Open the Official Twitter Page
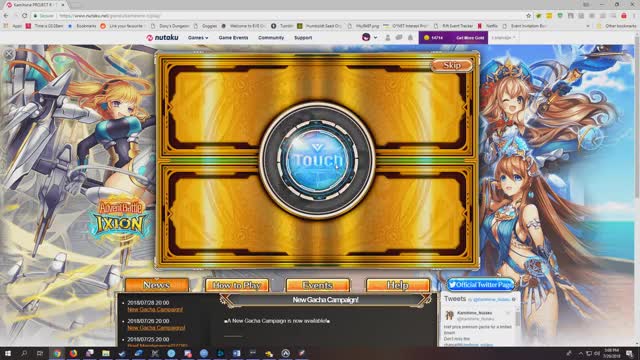640x360 pixels. coord(480,284)
